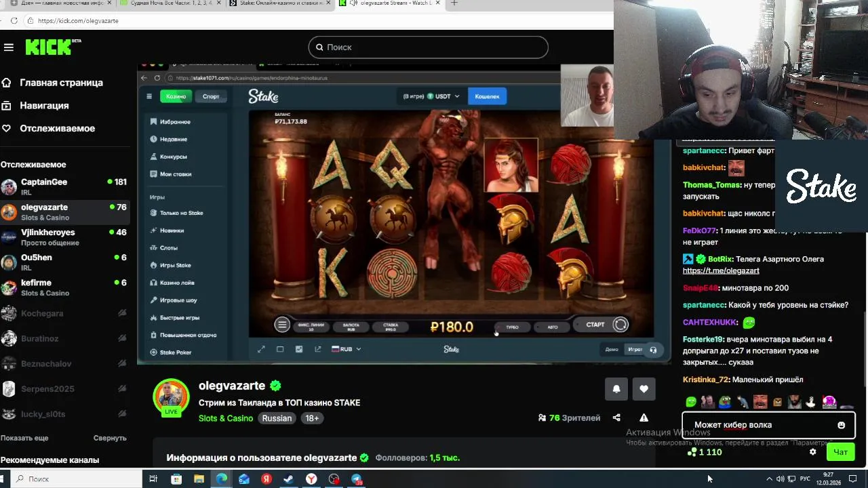Switch to Демо mode under the game
The image size is (868, 488).
pyautogui.click(x=612, y=350)
